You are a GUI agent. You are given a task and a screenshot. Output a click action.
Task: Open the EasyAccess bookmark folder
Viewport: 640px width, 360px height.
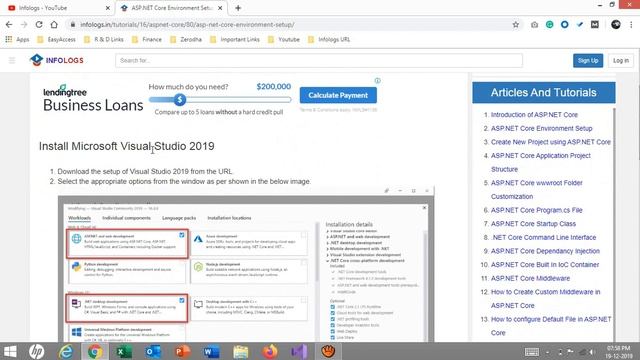click(56, 40)
